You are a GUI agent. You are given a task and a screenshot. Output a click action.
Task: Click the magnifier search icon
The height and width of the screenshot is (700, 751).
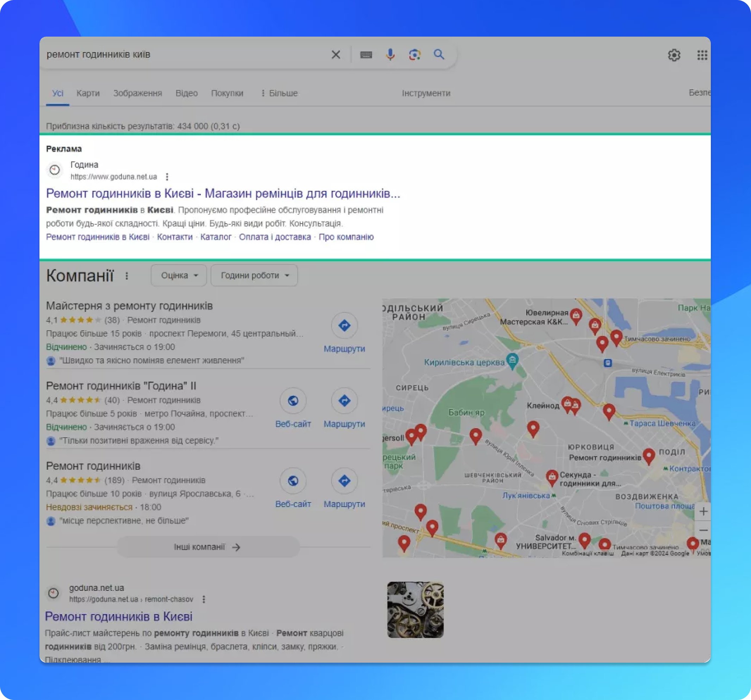coord(439,54)
